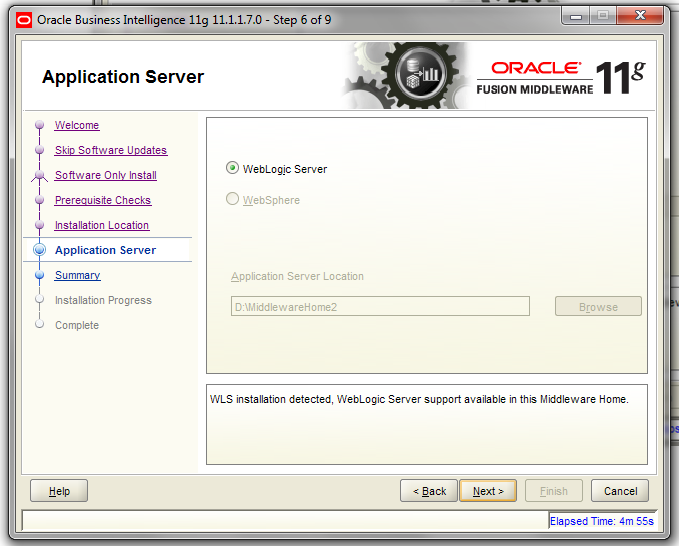679x546 pixels.
Task: Click the maximize window button
Action: [x=603, y=16]
